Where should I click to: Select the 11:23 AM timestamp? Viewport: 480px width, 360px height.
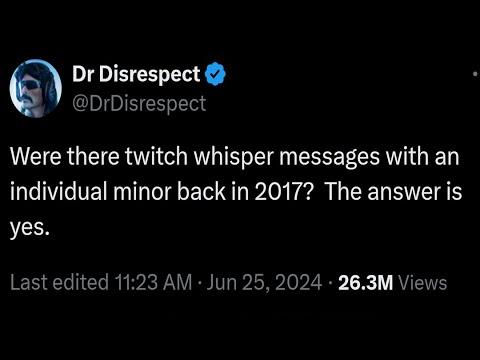154,282
